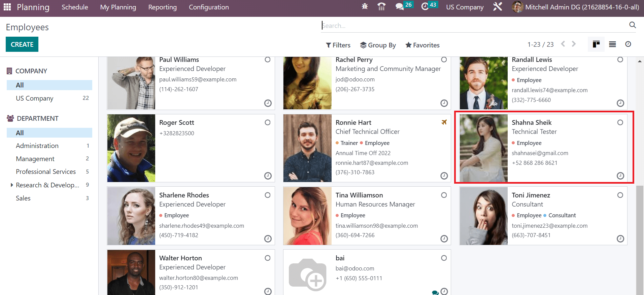
Task: Click Walter Horton name
Action: pos(180,258)
